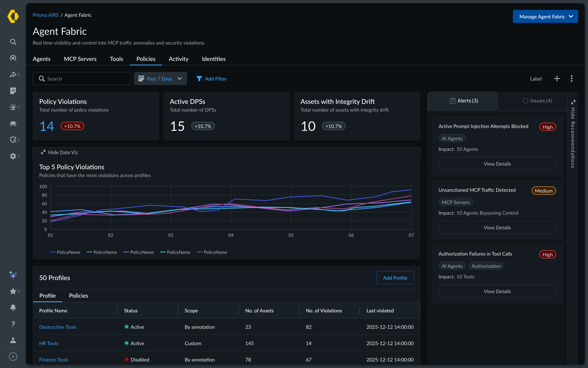Expand the shield search sidebar chevron
This screenshot has width=588, height=368.
tap(19, 140)
